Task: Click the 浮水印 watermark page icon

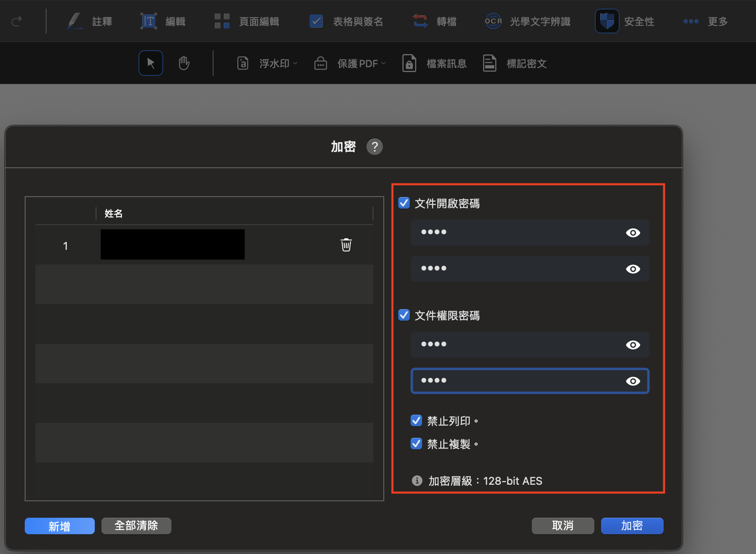Action: point(243,63)
